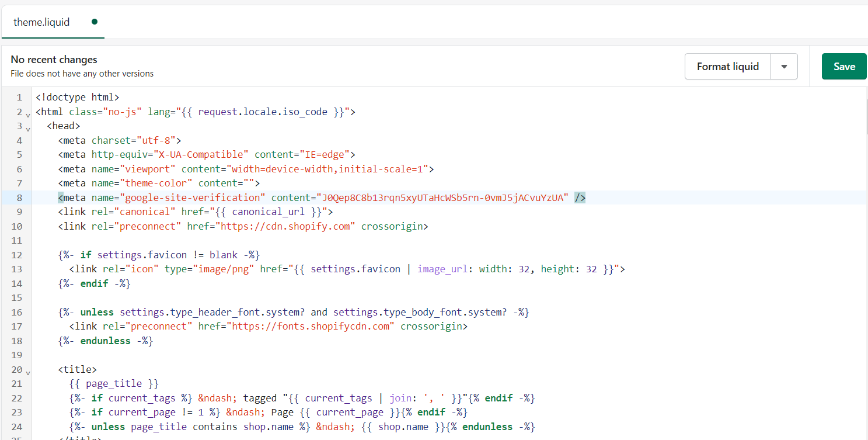Click the title opening tag on line 20

click(78, 369)
